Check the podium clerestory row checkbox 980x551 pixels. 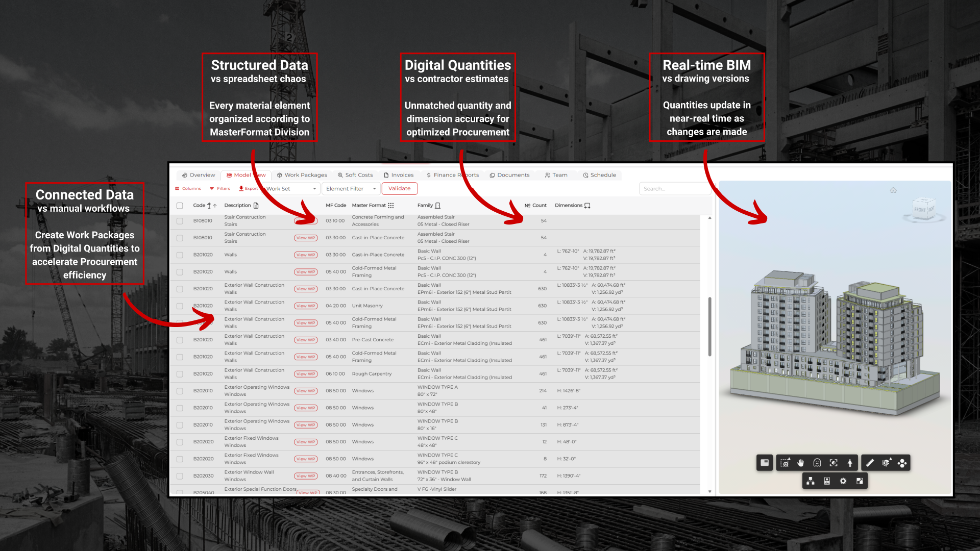click(x=180, y=459)
